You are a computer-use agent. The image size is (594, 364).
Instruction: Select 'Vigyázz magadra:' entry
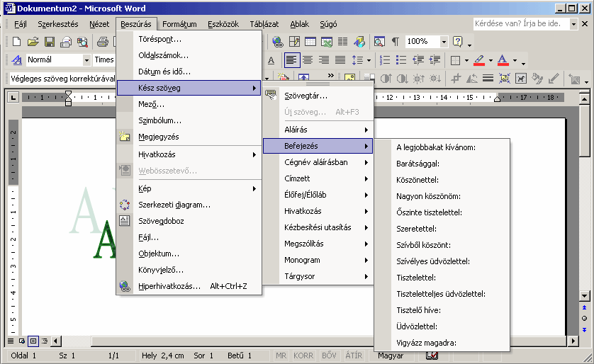click(x=442, y=343)
